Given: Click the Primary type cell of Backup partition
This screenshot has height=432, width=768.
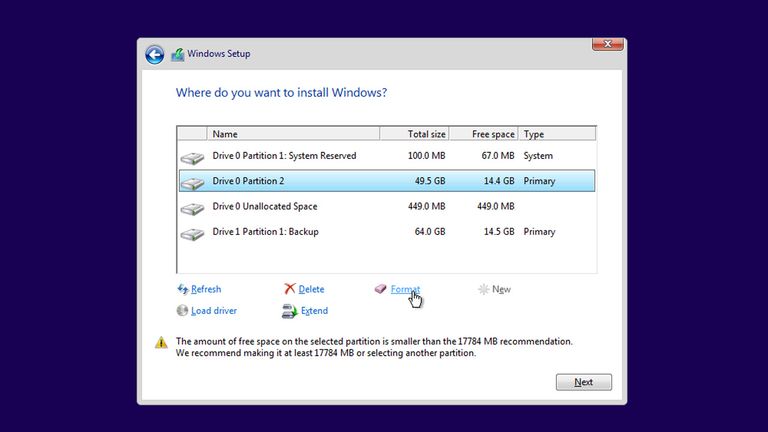Looking at the screenshot, I should tap(539, 232).
